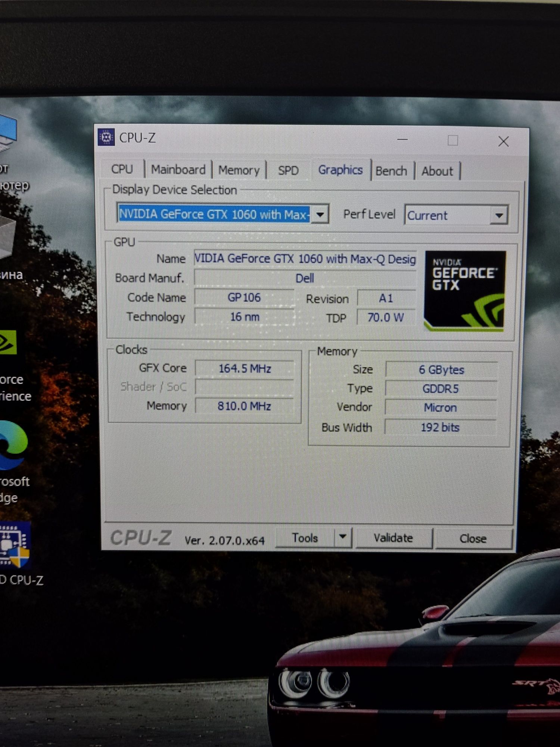Click the Tools button
Viewport: 560px width, 747px height.
pos(305,538)
